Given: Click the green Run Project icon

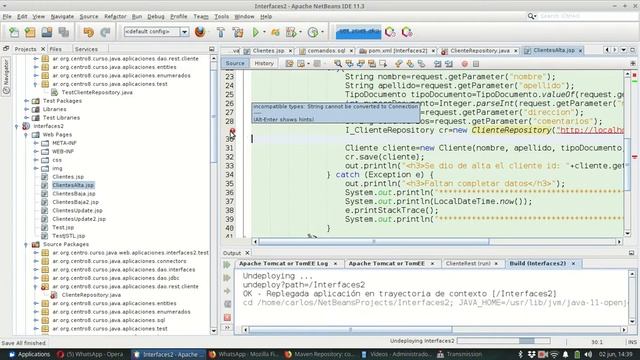Looking at the screenshot, I should click(256, 32).
